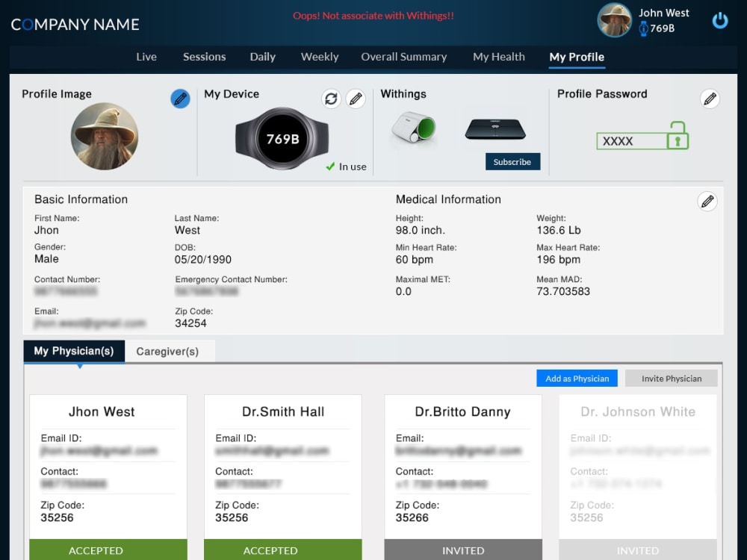747x560 pixels.
Task: Click max heart rate 196 bpm
Action: tap(558, 260)
